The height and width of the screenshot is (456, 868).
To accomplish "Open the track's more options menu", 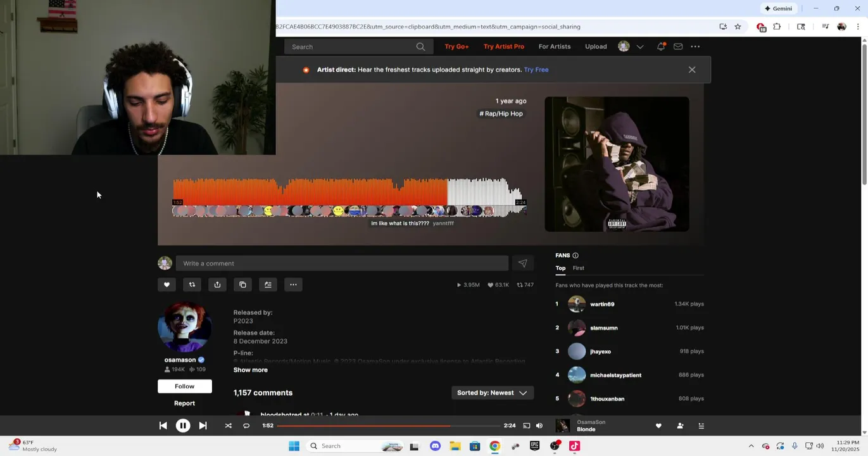I will point(293,284).
